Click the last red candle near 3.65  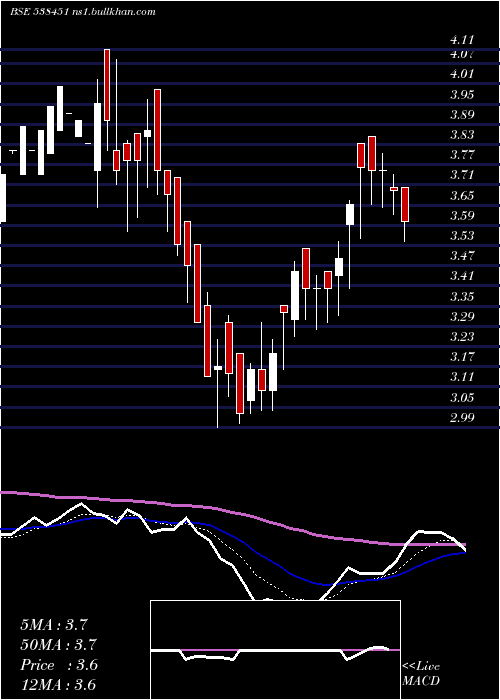(x=405, y=204)
